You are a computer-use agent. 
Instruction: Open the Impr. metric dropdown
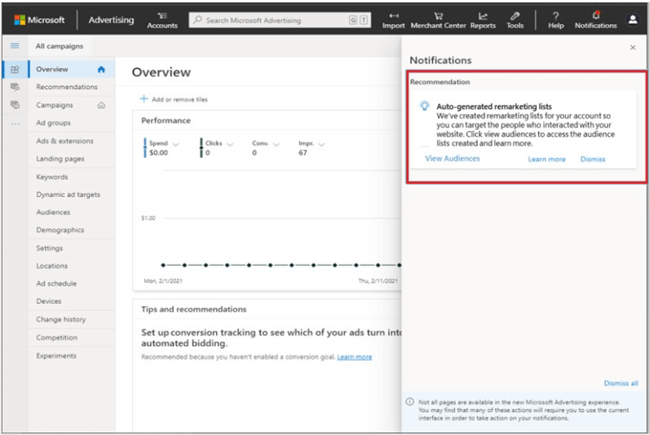click(323, 144)
